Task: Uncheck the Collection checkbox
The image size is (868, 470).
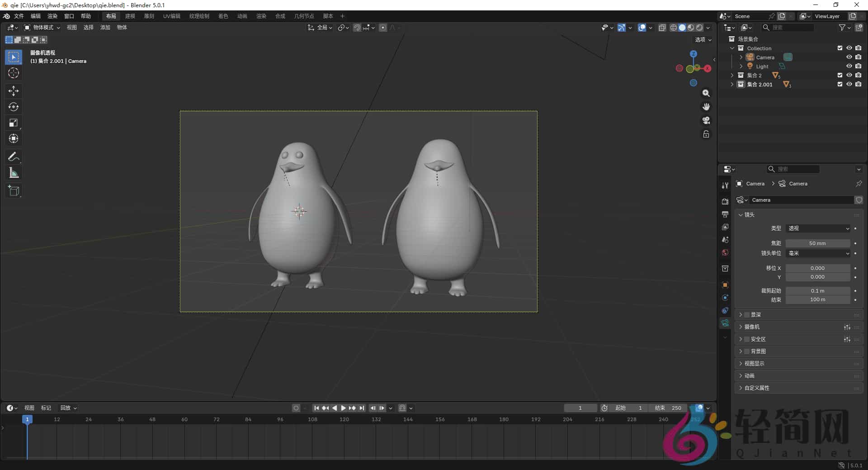Action: tap(840, 48)
